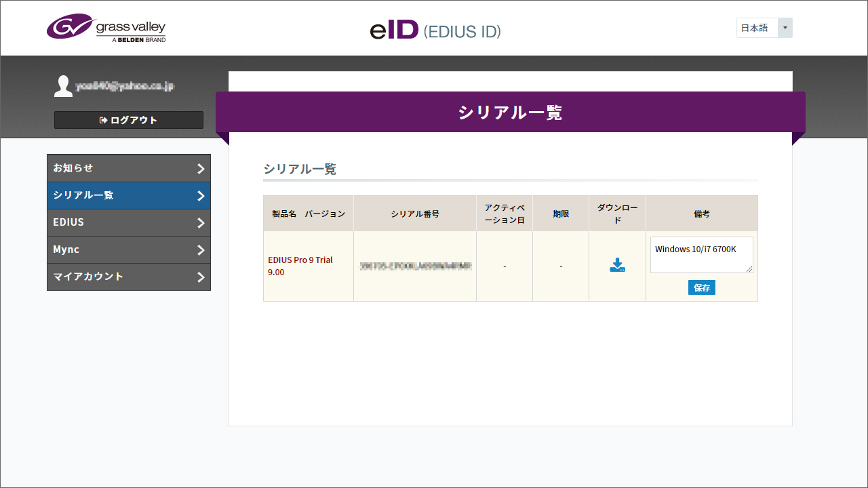Click the purple シリアル一覧 banner title
868x488 pixels.
[511, 113]
